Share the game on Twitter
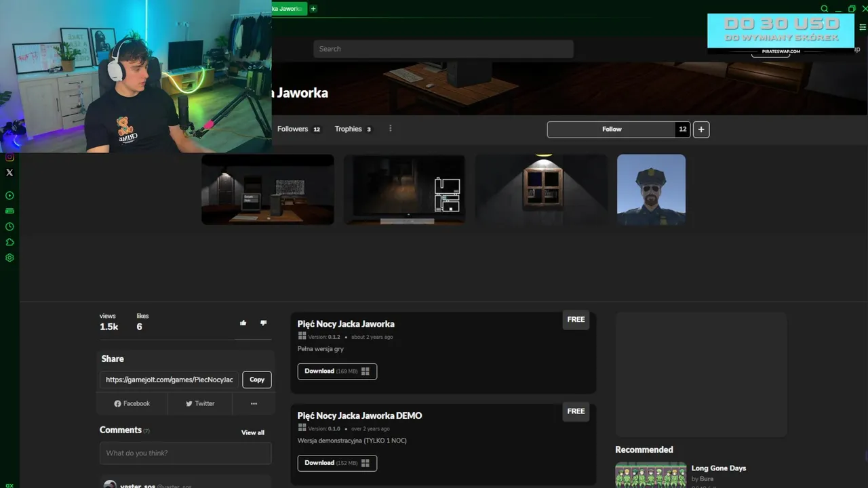Screen dimensions: 868x488 coord(199,403)
